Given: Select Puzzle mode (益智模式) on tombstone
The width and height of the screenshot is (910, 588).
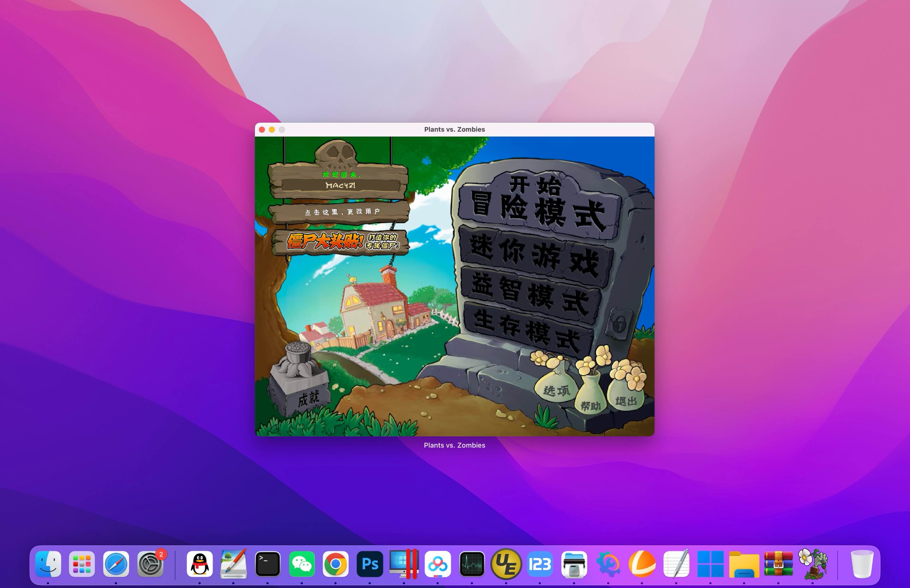Looking at the screenshot, I should [531, 296].
